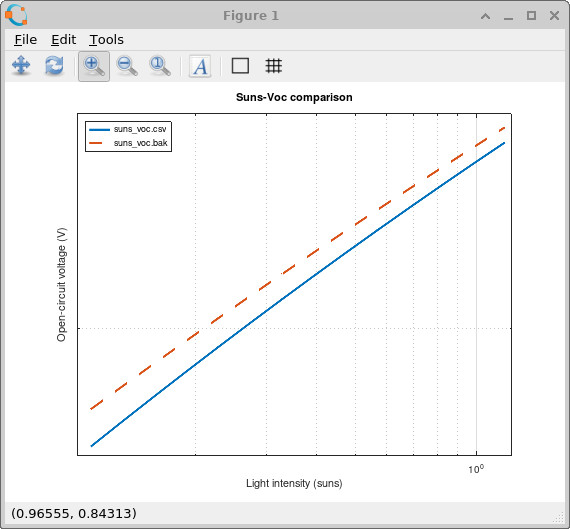Click the 'Open-circuit voltage (V)' axis label
The width and height of the screenshot is (570, 529).
61,285
